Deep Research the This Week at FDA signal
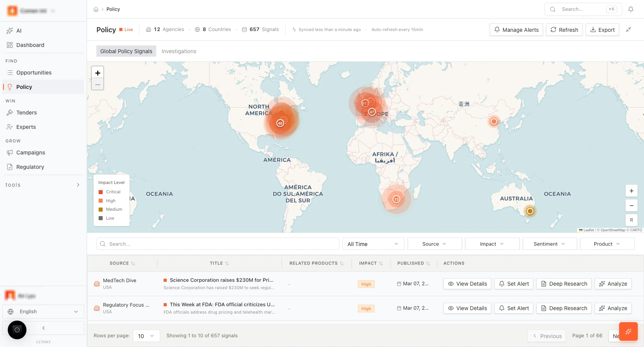The height and width of the screenshot is (347, 644). point(564,308)
